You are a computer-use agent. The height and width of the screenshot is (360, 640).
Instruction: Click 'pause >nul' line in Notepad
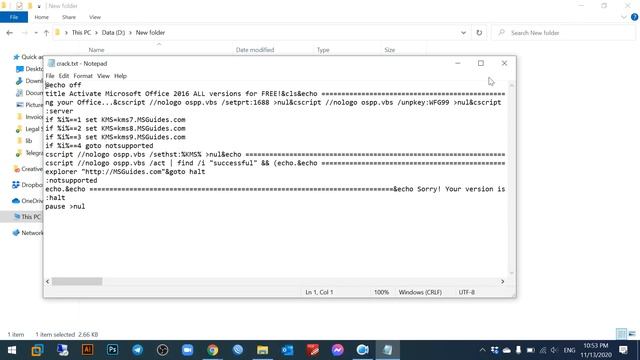tap(65, 207)
